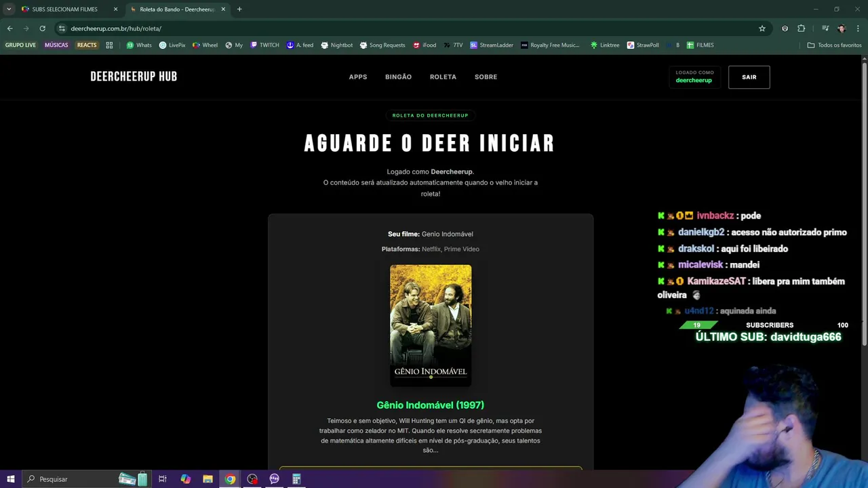Open the Whats bookmark
Image resolution: width=868 pixels, height=488 pixels.
tap(139, 45)
